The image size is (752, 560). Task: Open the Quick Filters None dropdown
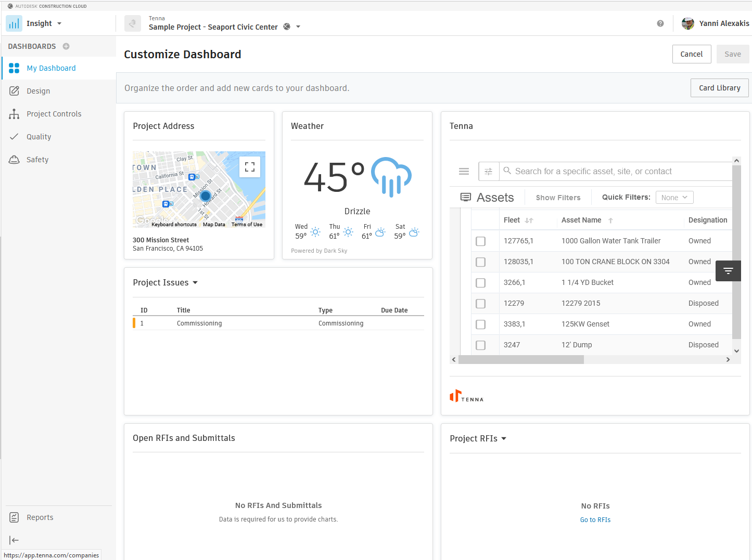point(674,198)
